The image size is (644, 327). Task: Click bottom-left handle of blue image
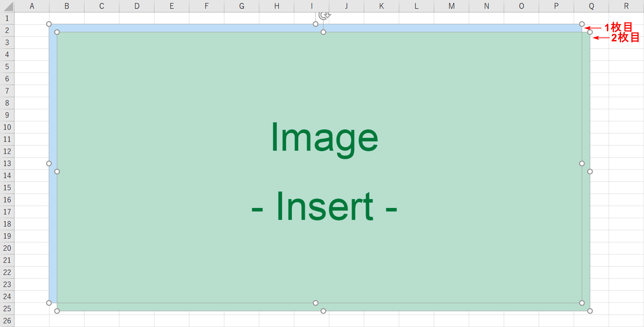coord(49,303)
